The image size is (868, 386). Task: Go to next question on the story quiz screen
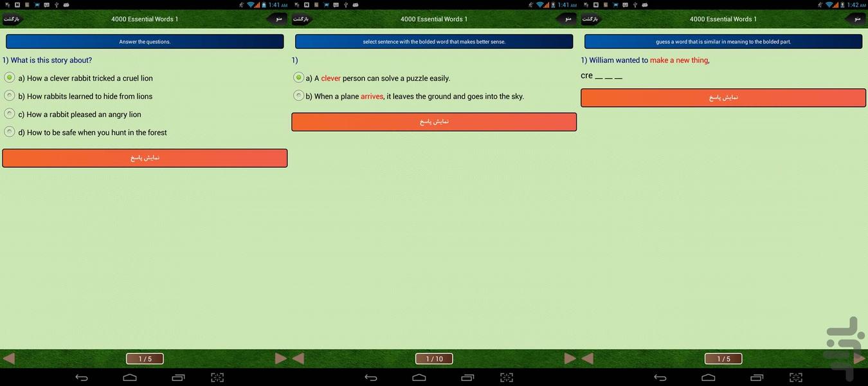pyautogui.click(x=280, y=358)
